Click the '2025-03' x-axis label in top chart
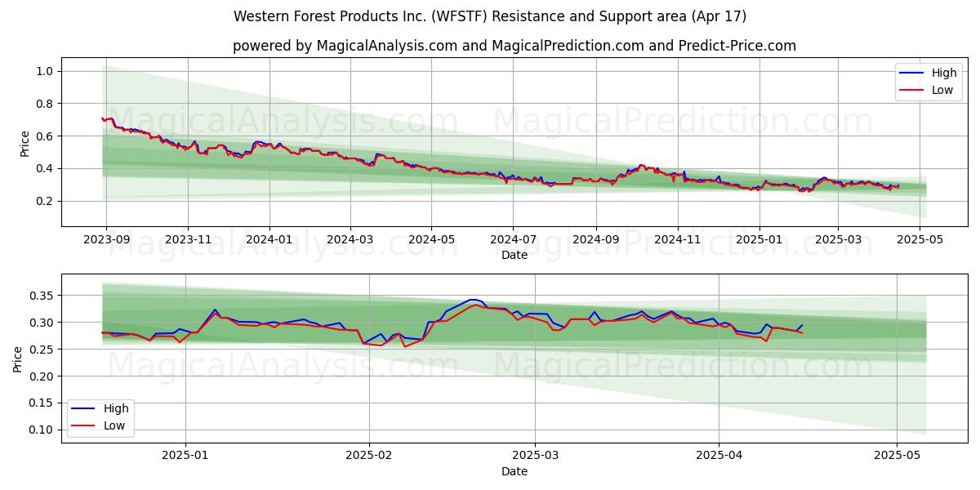Screen dimensions: 980x490 [839, 241]
